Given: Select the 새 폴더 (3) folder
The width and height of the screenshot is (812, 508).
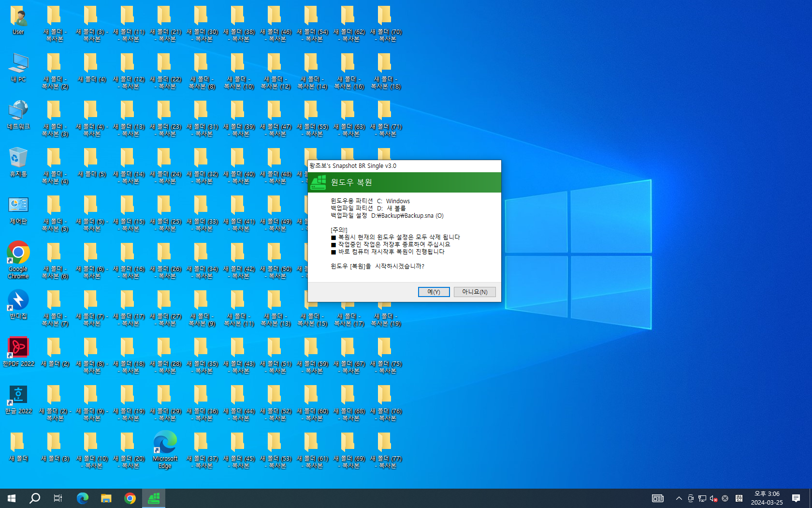Looking at the screenshot, I should click(55, 448).
